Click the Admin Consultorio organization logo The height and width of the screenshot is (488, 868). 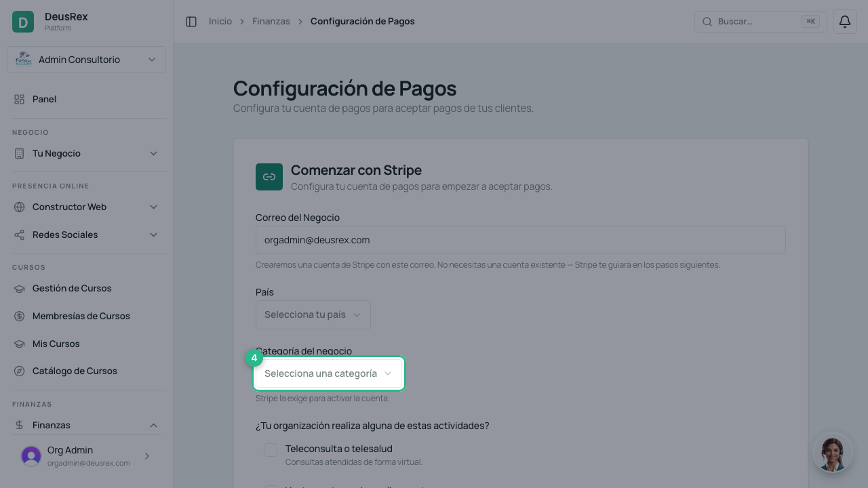(x=23, y=60)
